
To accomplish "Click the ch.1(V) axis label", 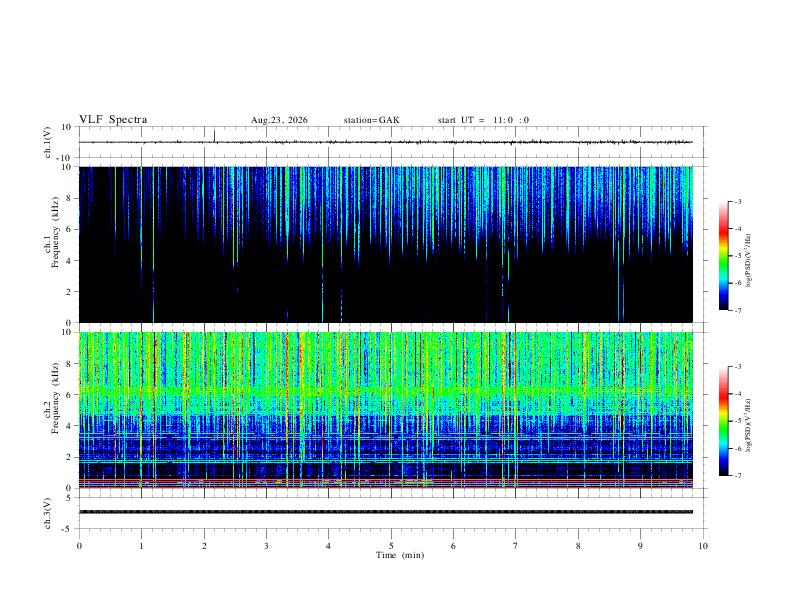I will point(47,142).
